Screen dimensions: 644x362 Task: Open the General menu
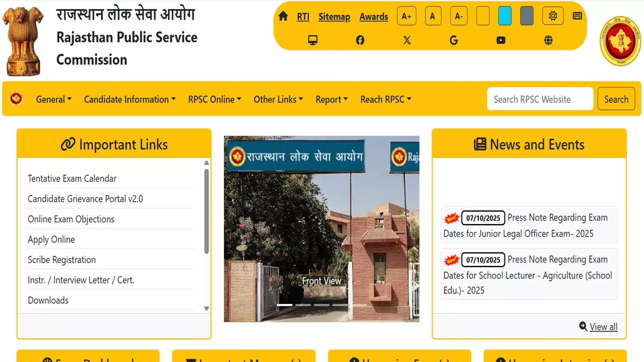54,99
